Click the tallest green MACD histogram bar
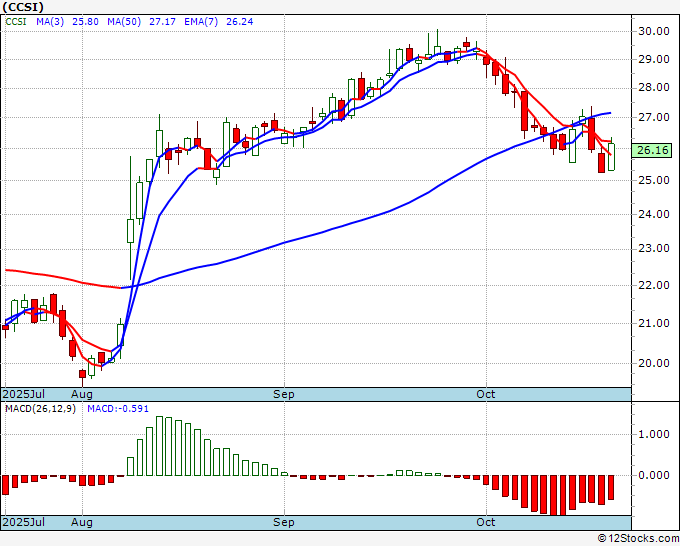 pos(159,446)
